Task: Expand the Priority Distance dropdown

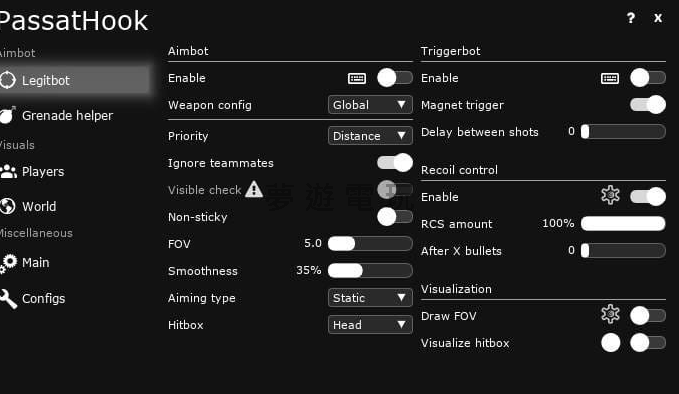Action: click(370, 136)
